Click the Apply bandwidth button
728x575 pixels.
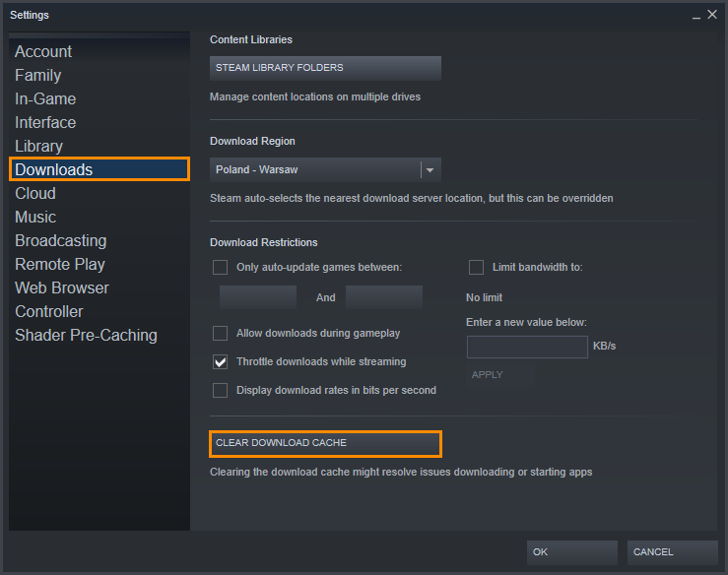click(x=500, y=375)
